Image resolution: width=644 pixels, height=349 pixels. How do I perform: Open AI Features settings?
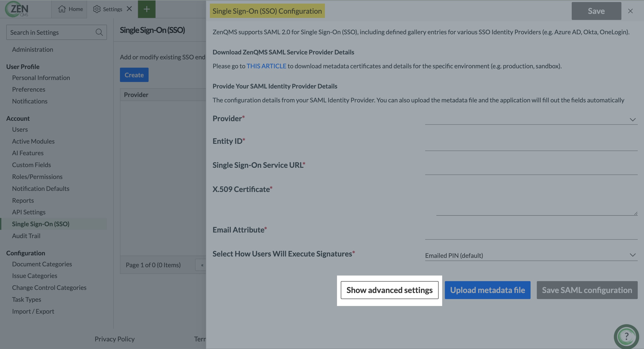tap(28, 153)
